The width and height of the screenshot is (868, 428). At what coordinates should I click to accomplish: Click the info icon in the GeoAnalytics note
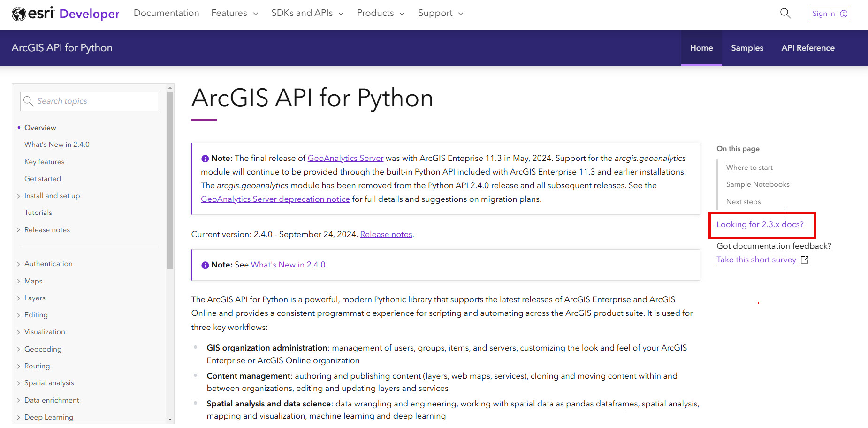(x=205, y=159)
